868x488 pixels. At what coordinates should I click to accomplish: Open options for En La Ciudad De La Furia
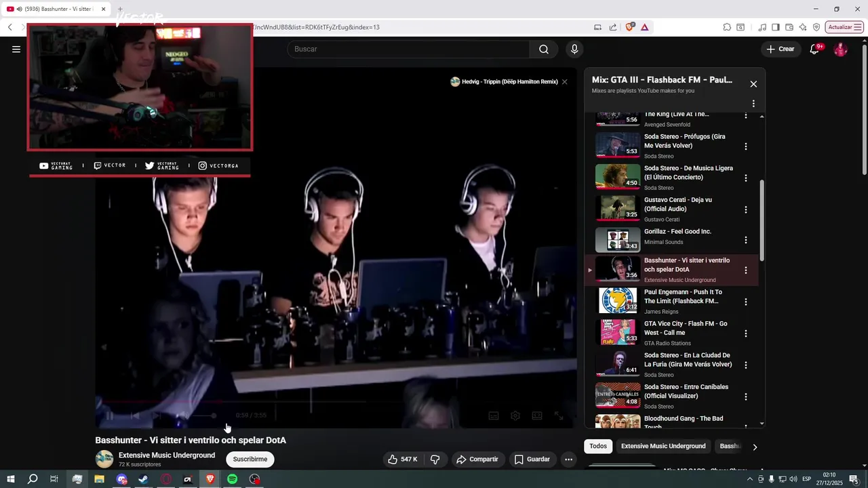pyautogui.click(x=746, y=365)
